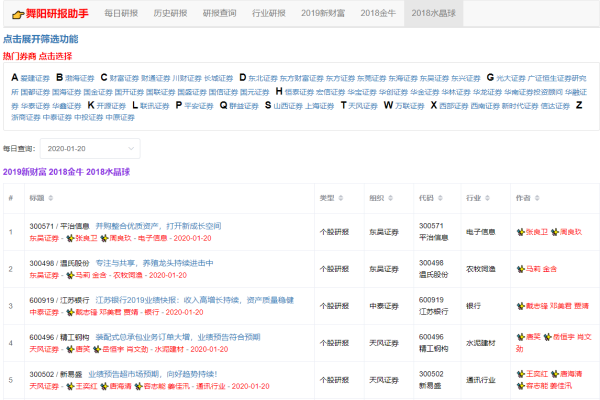Select 联讯证券 in hot broker list
Screen dimensions: 600x400
(155, 106)
